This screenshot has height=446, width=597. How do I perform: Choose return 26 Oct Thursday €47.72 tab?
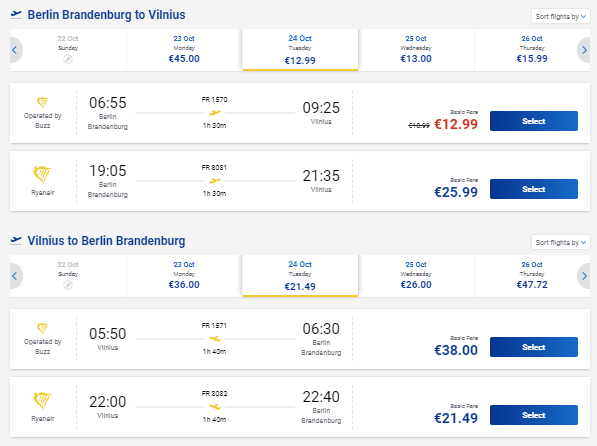pyautogui.click(x=532, y=276)
